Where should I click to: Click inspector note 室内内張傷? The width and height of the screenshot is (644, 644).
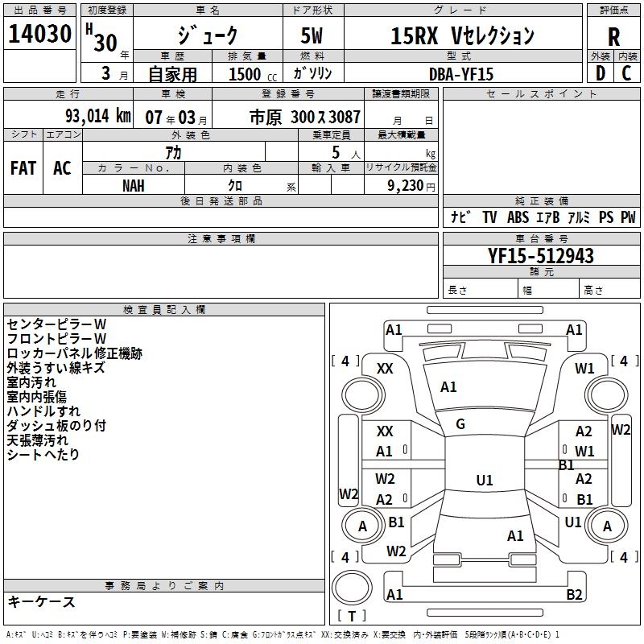[36, 396]
